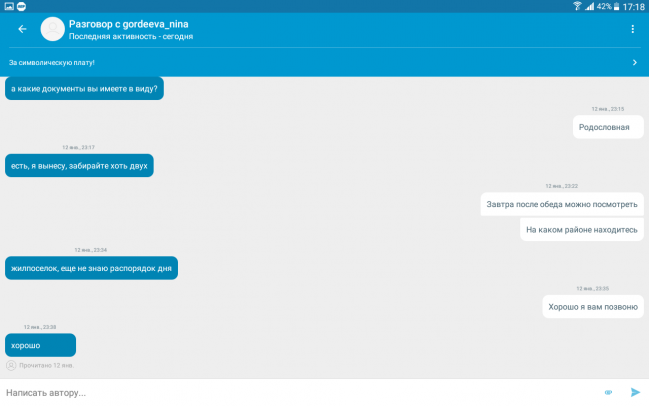
Task: Tap the send message arrow icon
Action: pyautogui.click(x=634, y=392)
